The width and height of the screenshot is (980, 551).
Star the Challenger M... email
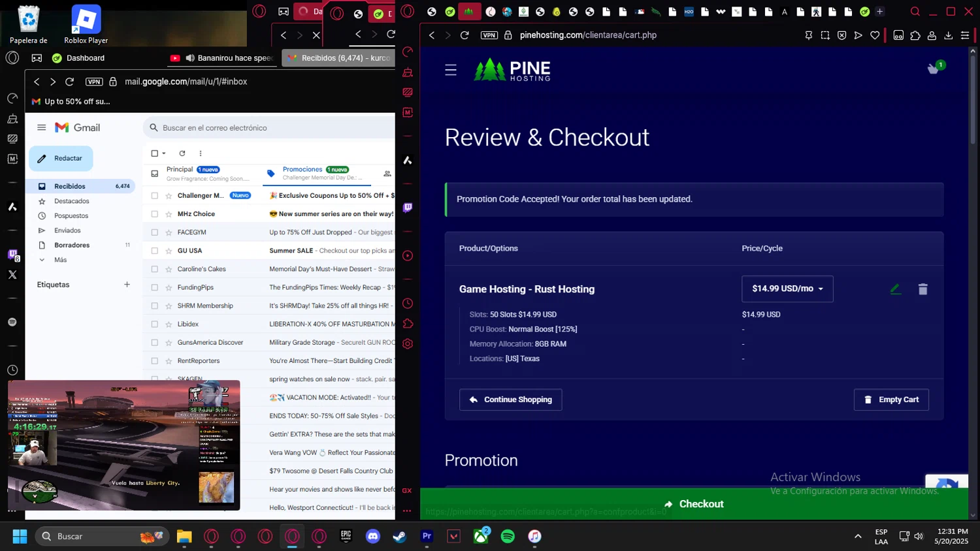coord(169,195)
